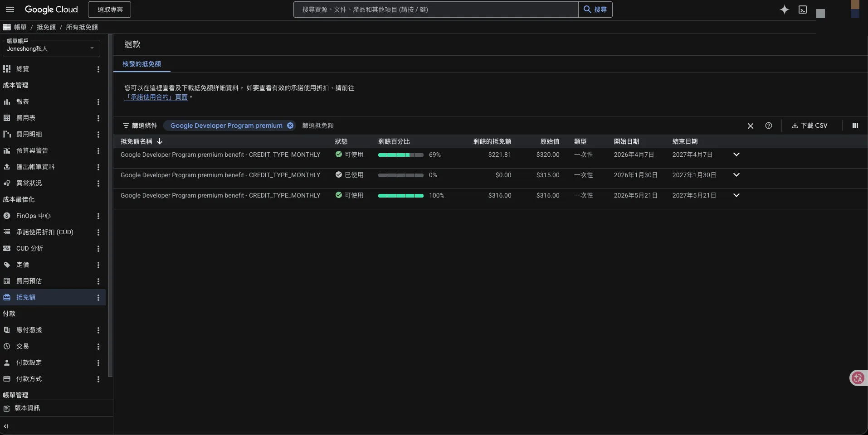Expand the 69% remaining credit row
The height and width of the screenshot is (435, 868).
coord(736,155)
